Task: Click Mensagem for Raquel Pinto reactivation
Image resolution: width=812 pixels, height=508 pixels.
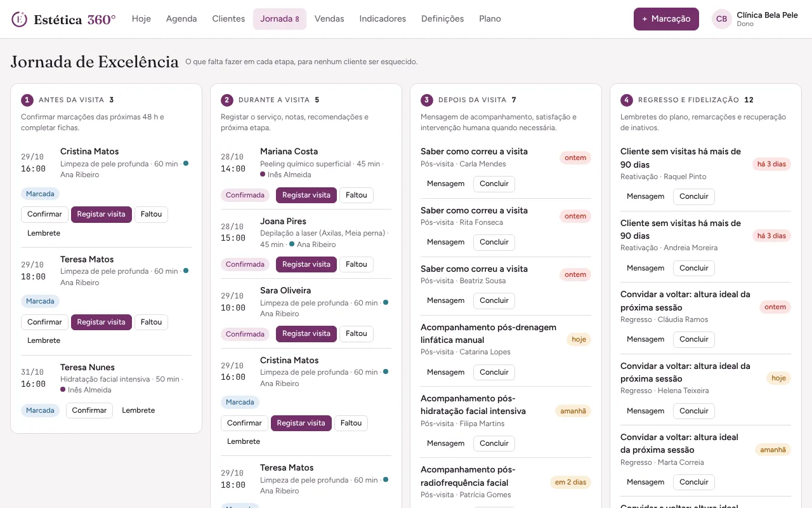Action: point(645,197)
